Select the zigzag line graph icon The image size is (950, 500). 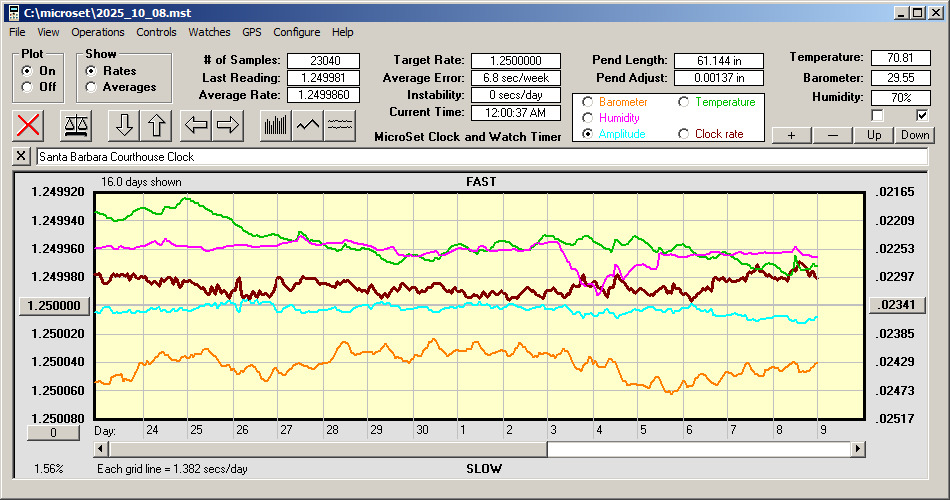(x=308, y=125)
